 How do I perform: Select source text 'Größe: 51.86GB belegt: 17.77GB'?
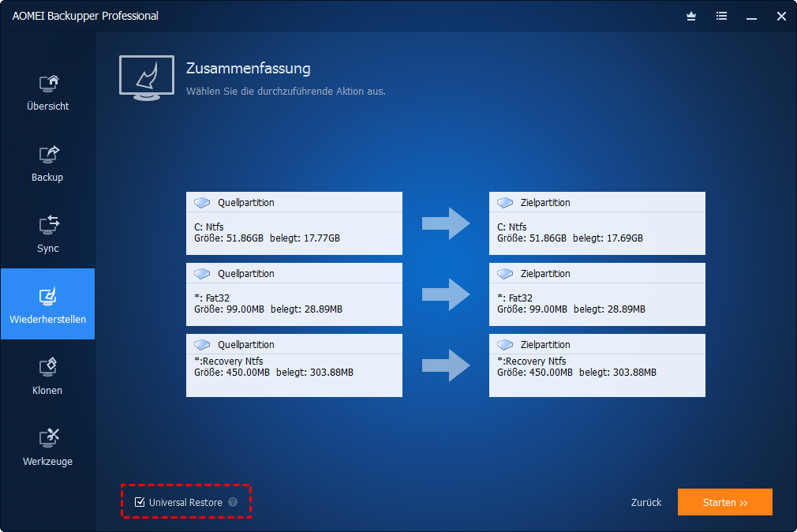(267, 238)
